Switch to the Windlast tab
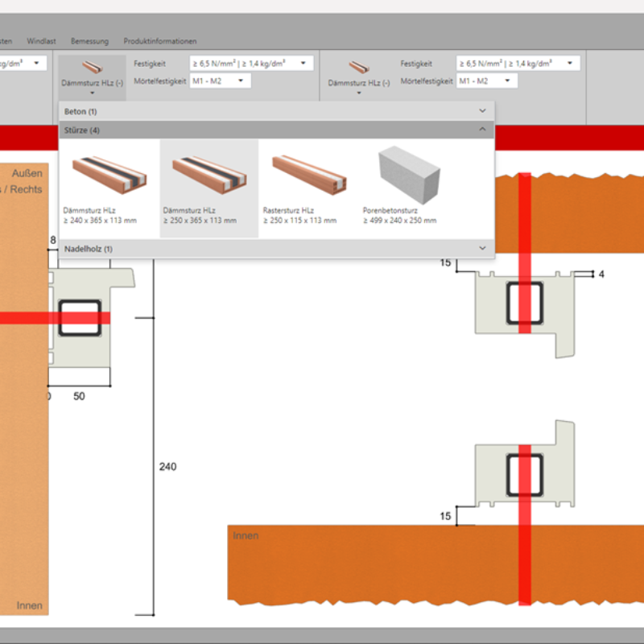 pyautogui.click(x=41, y=41)
